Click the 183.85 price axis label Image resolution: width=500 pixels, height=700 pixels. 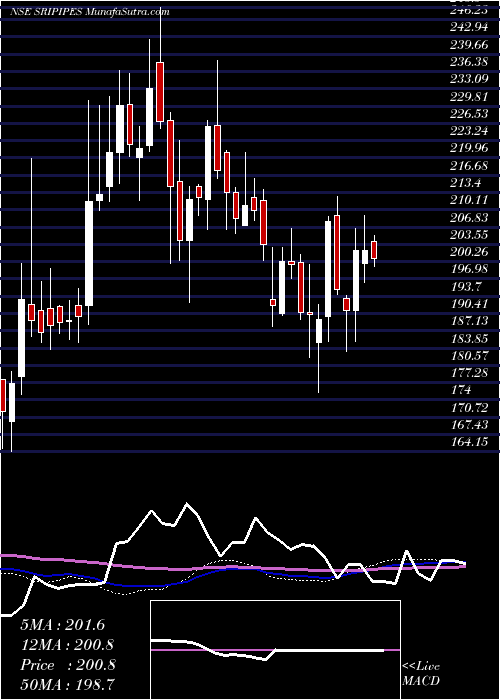[468, 338]
